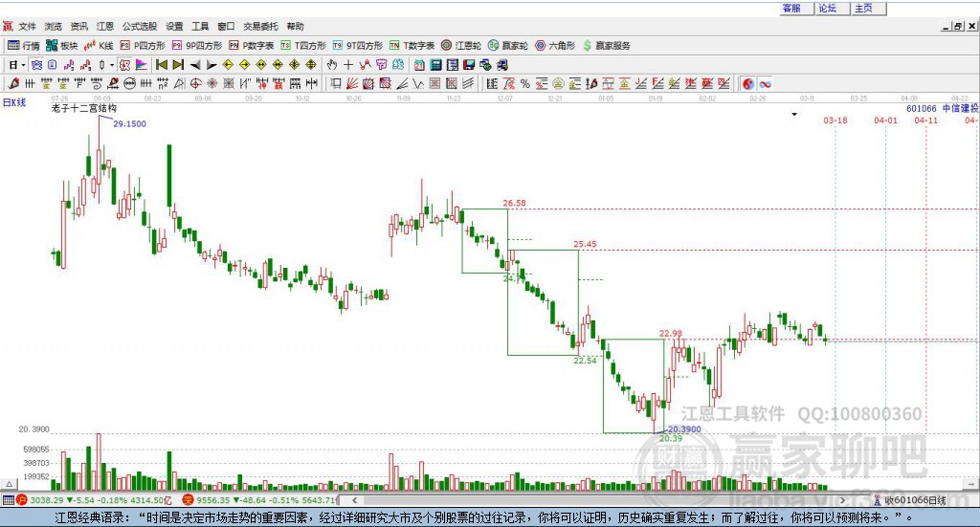The height and width of the screenshot is (527, 980).
Task: Open the T数字表 number table
Action: coord(412,46)
